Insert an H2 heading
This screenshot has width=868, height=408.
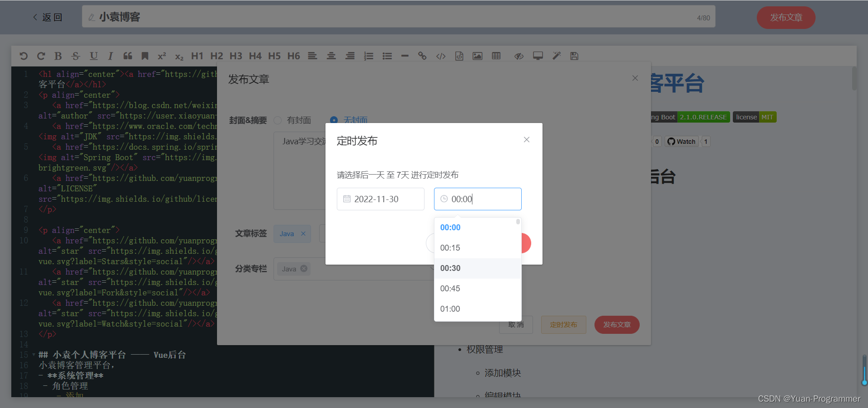(217, 56)
